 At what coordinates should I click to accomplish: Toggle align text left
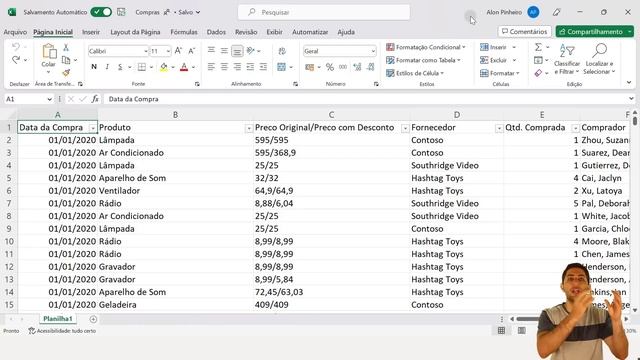(x=211, y=67)
